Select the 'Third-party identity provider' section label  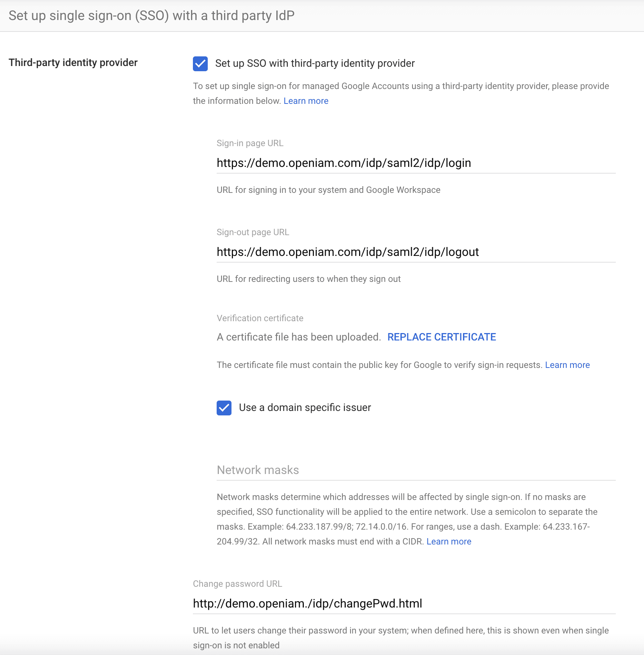pos(73,63)
